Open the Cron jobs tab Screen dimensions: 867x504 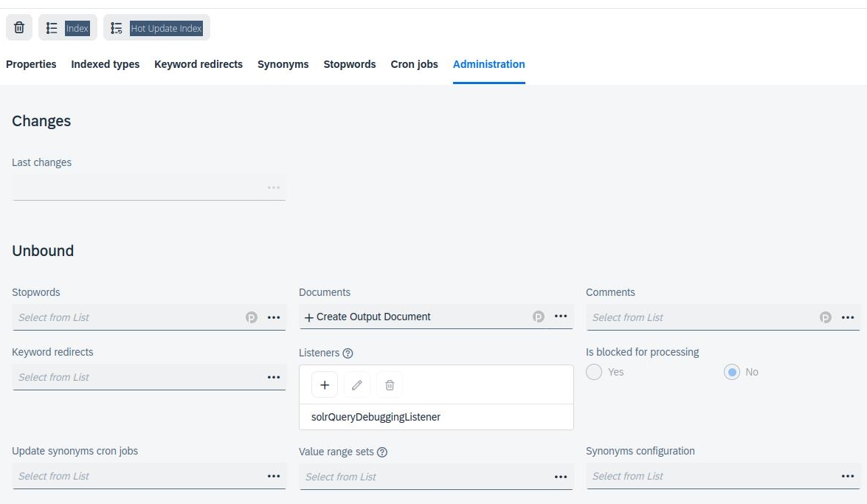pyautogui.click(x=414, y=64)
